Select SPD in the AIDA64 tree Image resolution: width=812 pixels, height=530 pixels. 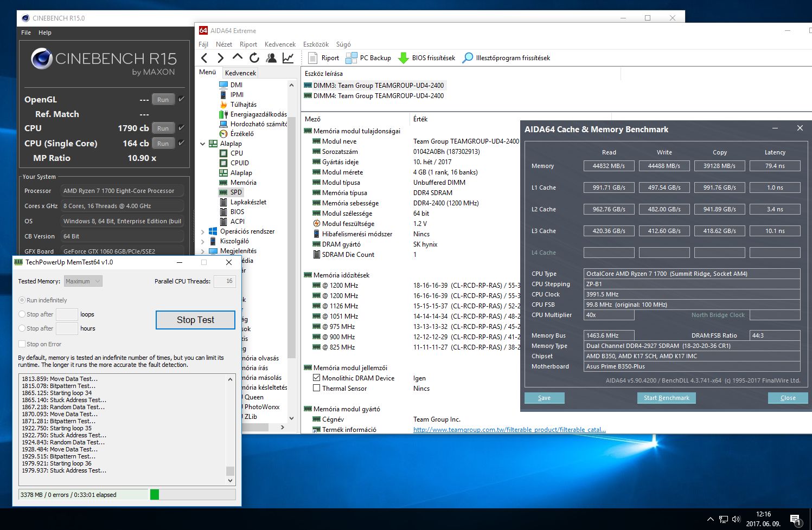pyautogui.click(x=231, y=192)
